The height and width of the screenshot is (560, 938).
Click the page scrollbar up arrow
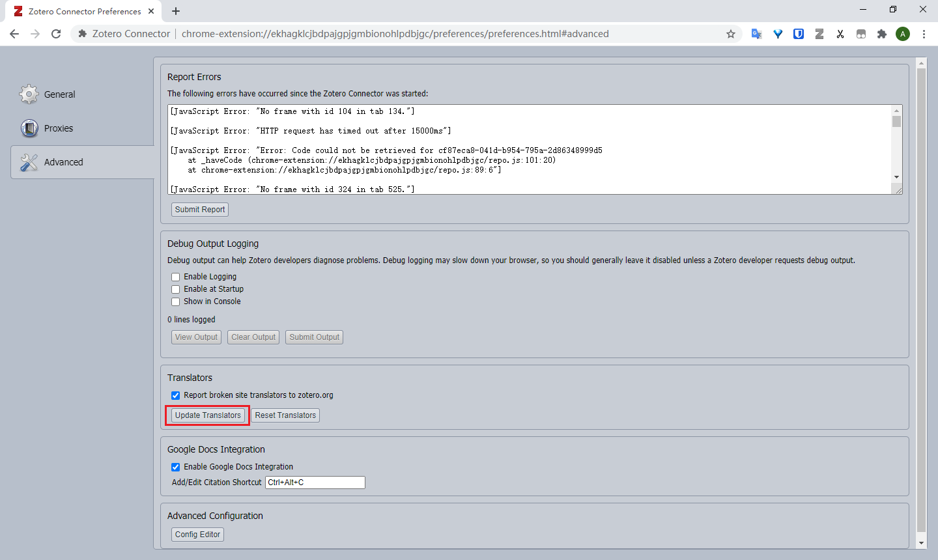coord(921,63)
